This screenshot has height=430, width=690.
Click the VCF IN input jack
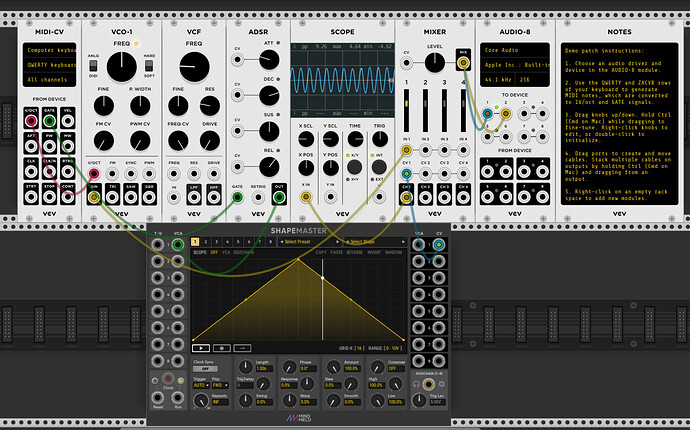point(174,197)
